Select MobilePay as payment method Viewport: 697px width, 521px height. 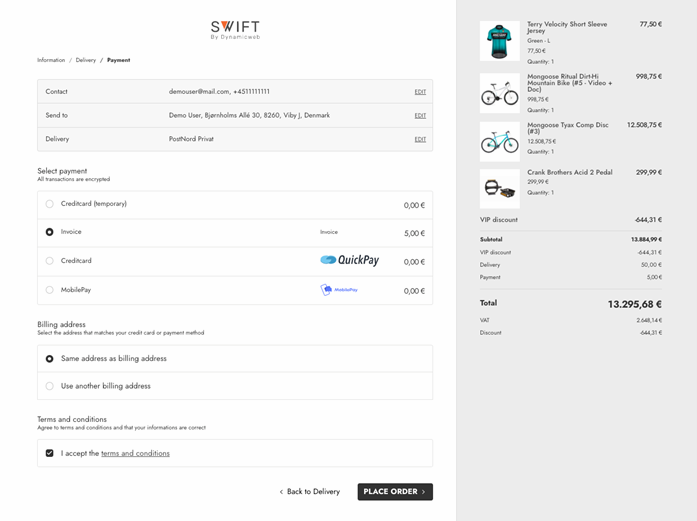point(50,290)
